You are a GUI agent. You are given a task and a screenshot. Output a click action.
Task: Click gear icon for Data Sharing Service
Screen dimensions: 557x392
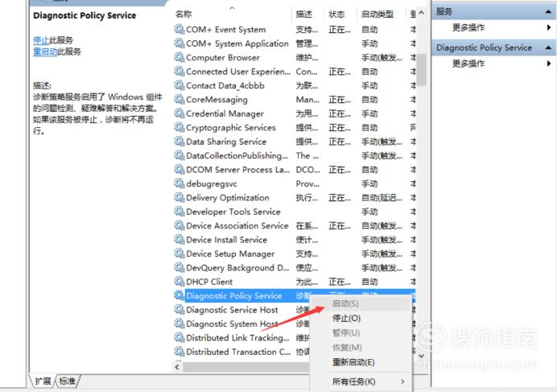click(179, 142)
